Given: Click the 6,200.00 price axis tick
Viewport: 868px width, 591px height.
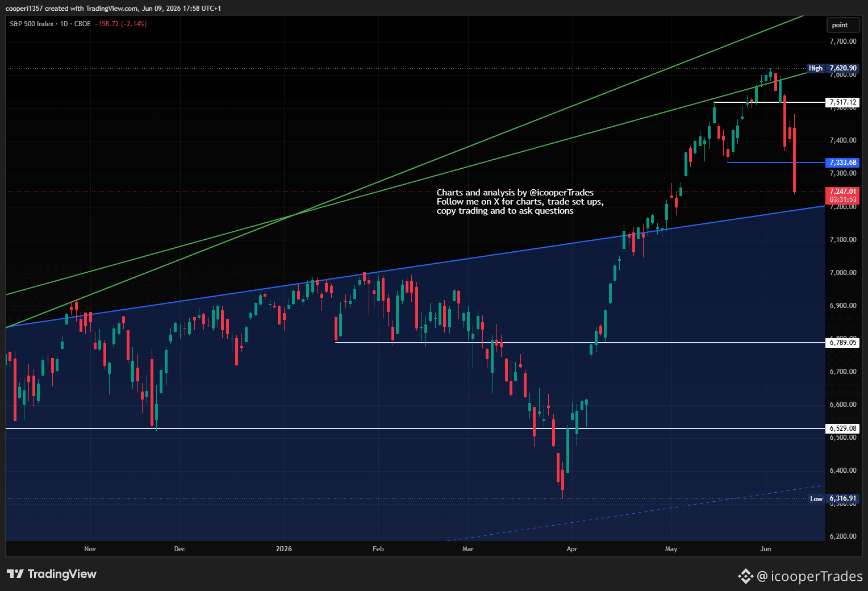Looking at the screenshot, I should click(843, 536).
